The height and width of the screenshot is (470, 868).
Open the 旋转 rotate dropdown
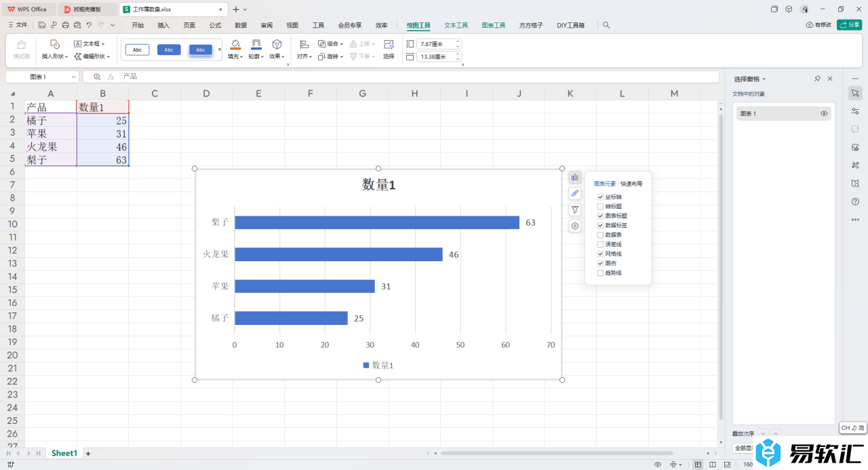pyautogui.click(x=342, y=56)
